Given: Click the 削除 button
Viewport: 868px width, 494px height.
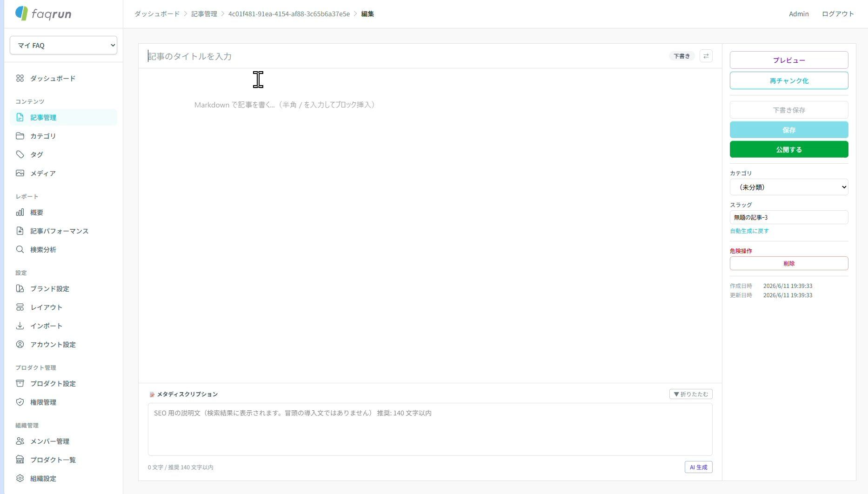Looking at the screenshot, I should coord(789,263).
